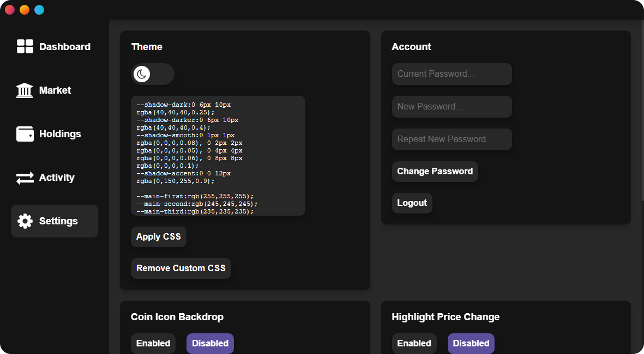Screen dimensions: 644x354
Task: Toggle the dark/light theme switch track
Action: point(153,74)
